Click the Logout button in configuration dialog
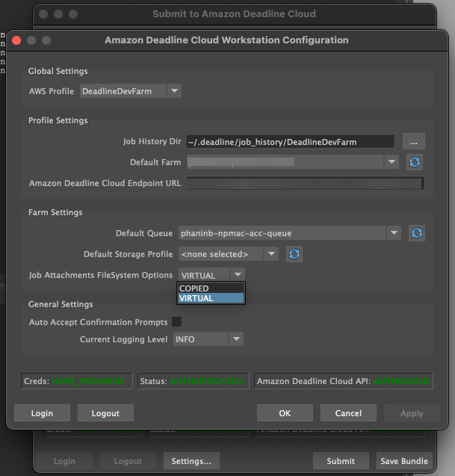The image size is (455, 476). tap(105, 412)
